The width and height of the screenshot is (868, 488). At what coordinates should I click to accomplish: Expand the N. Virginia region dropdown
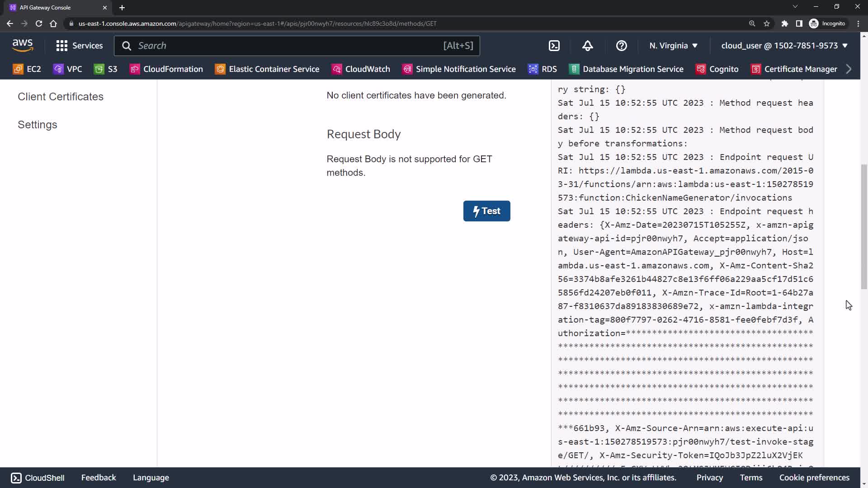pos(673,46)
